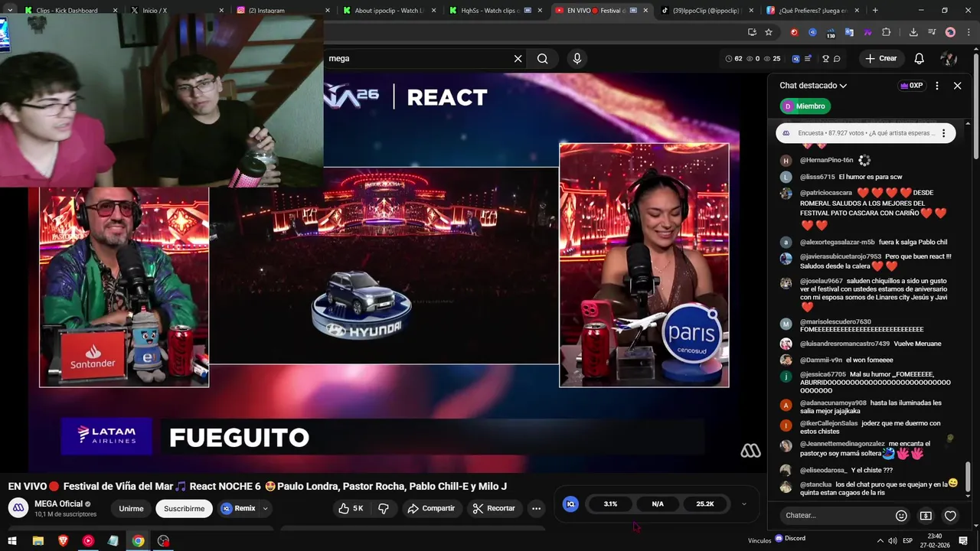Viewport: 980px width, 551px height.
Task: Open the Google Translate extension
Action: click(850, 32)
